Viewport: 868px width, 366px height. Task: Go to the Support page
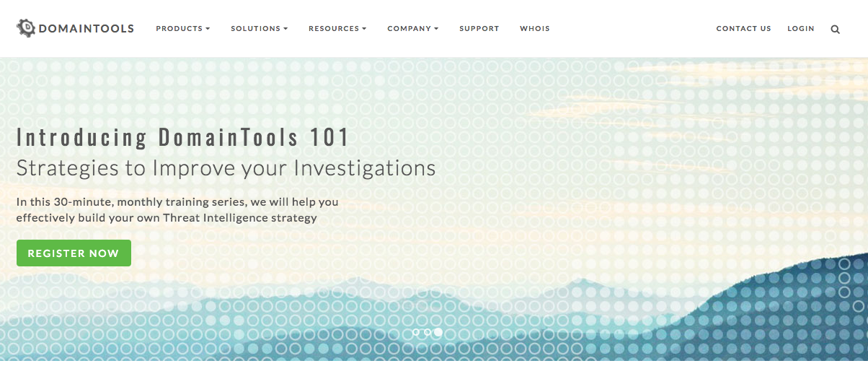point(479,29)
